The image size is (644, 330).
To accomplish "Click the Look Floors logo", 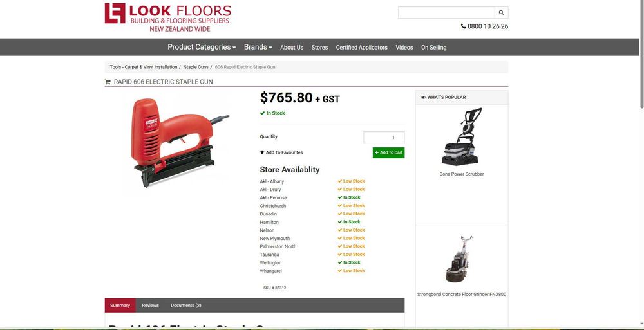I will (168, 17).
